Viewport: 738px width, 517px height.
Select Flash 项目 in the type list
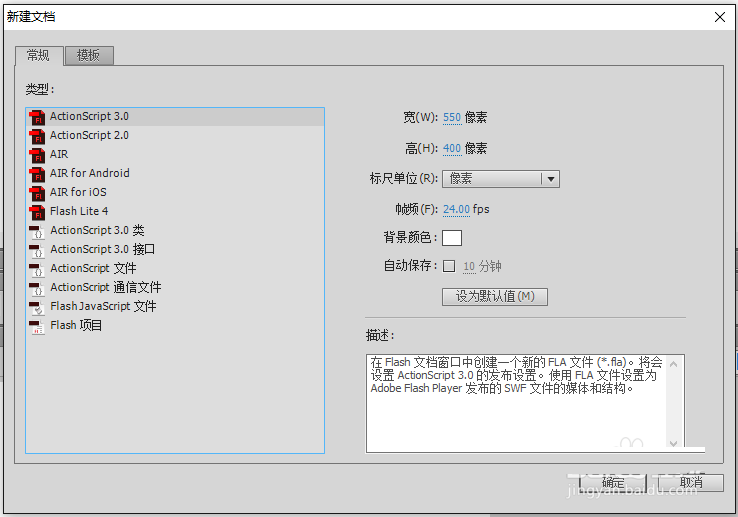[x=175, y=325]
